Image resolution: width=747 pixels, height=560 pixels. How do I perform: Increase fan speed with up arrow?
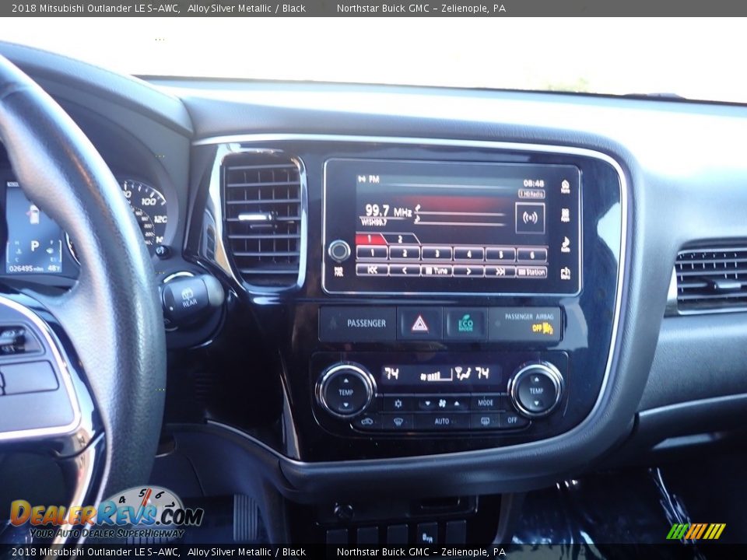(457, 404)
